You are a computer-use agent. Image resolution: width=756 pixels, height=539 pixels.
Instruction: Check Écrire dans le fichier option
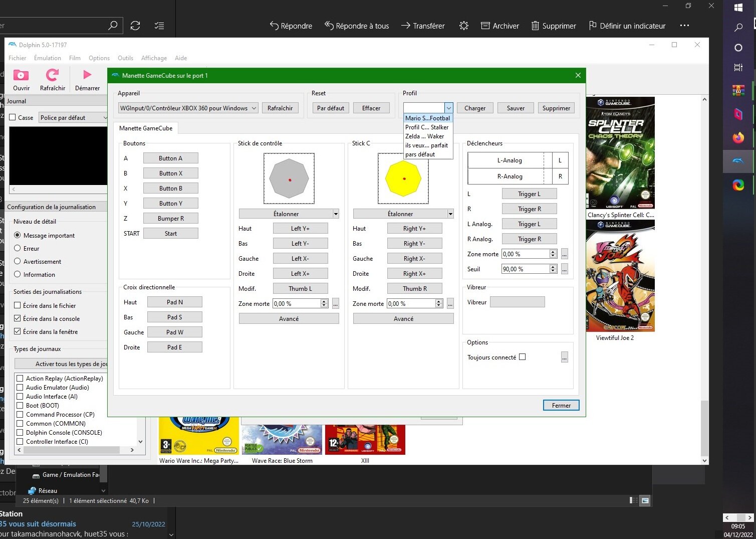(18, 305)
